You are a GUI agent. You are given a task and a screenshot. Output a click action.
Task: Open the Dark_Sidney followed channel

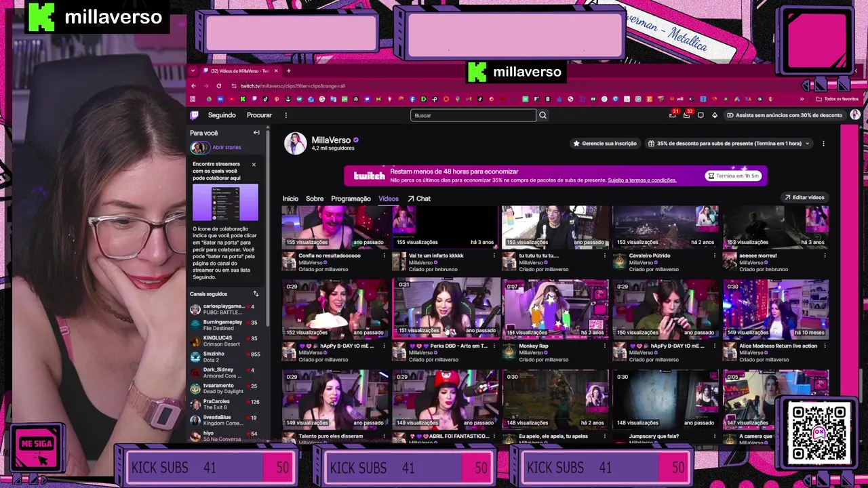tap(224, 373)
